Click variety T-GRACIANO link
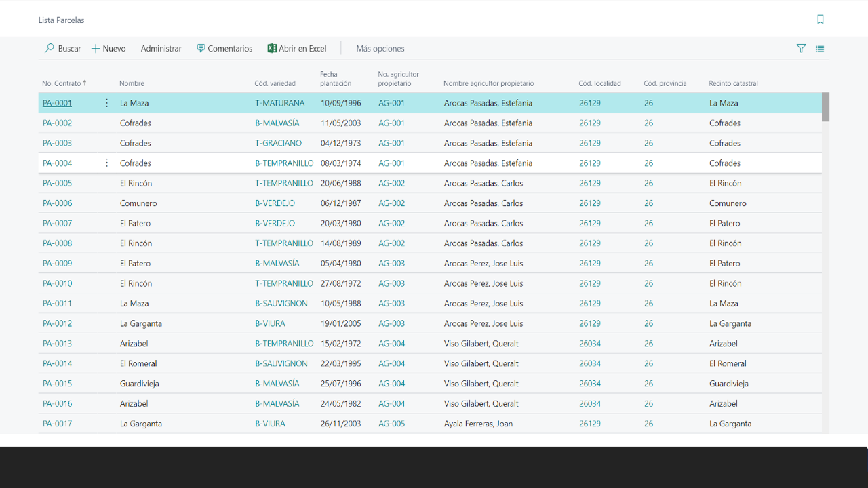The height and width of the screenshot is (488, 868). point(279,143)
